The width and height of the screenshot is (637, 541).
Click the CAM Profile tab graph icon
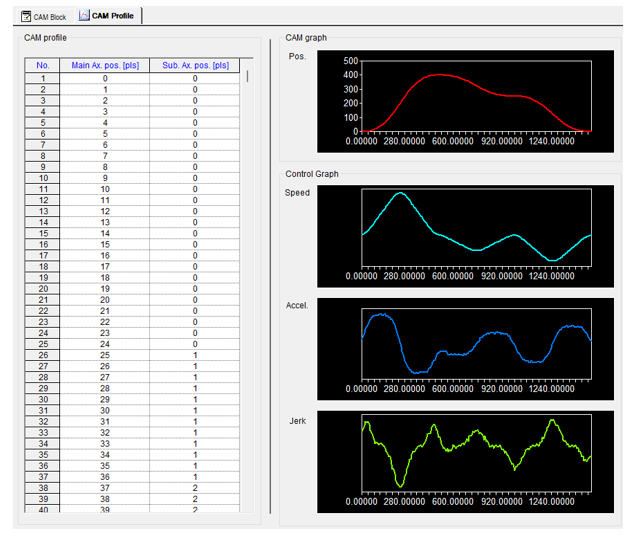pos(84,15)
